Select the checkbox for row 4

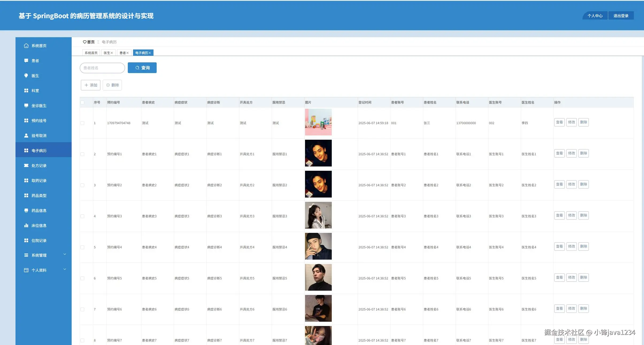[x=82, y=216]
